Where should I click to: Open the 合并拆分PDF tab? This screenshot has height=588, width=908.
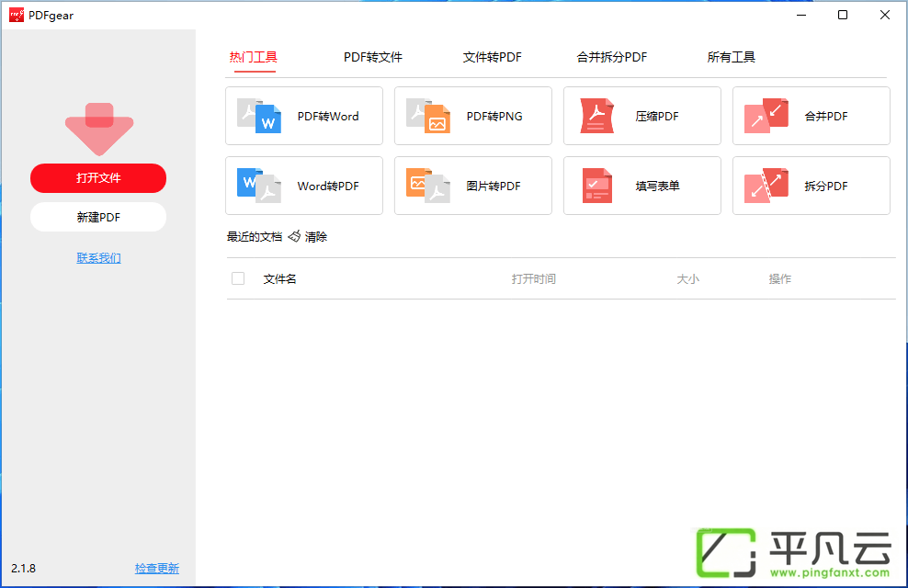pyautogui.click(x=611, y=57)
